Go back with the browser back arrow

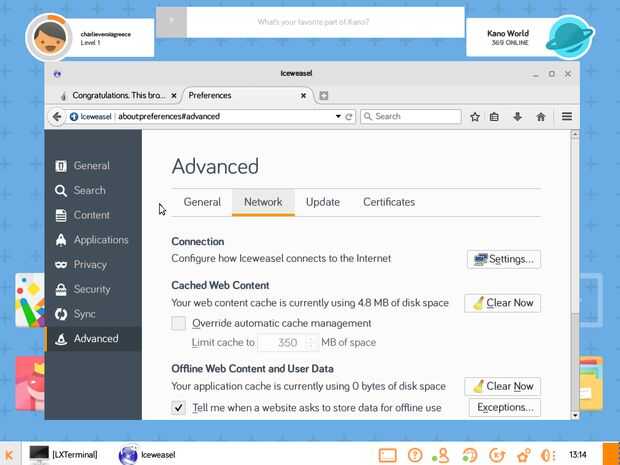click(57, 117)
